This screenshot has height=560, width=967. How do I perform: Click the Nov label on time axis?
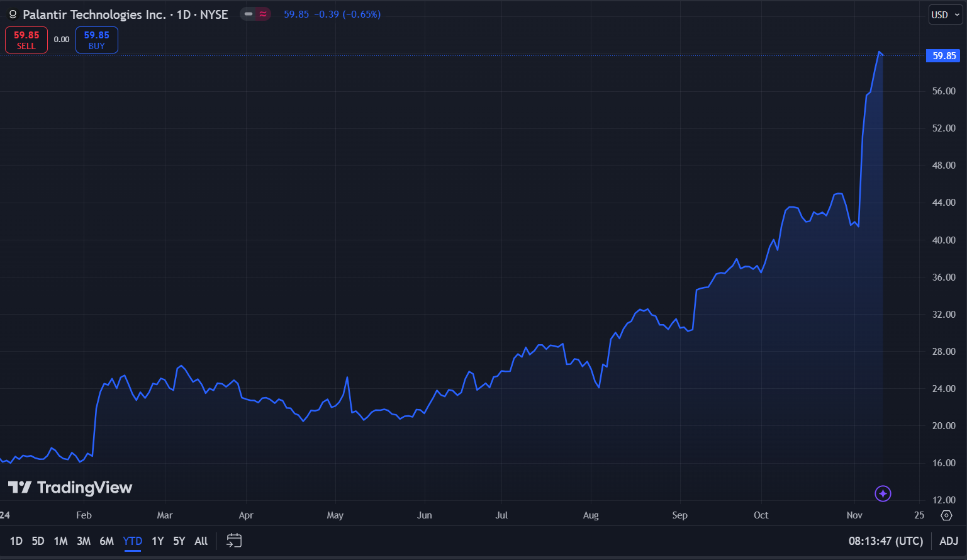tap(854, 515)
